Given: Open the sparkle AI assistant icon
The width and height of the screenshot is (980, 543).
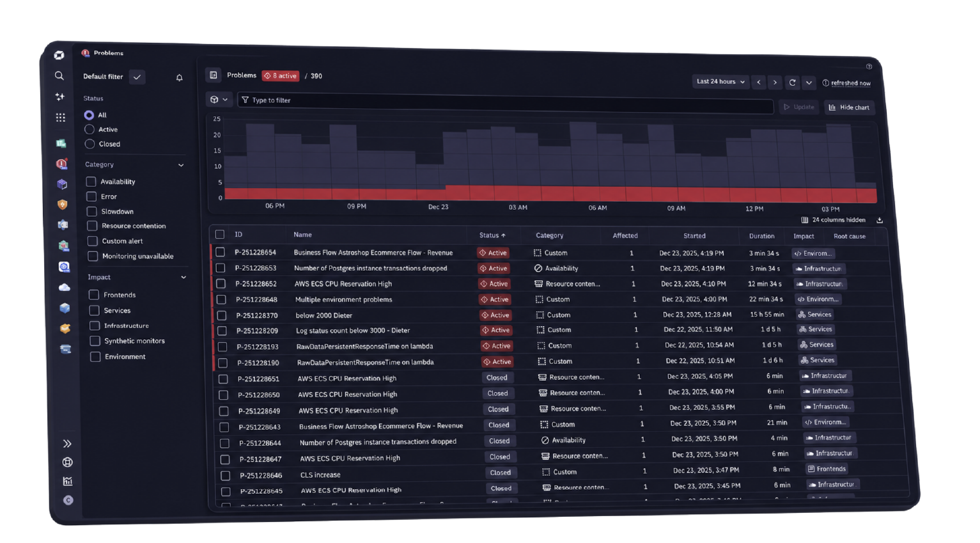Looking at the screenshot, I should tap(60, 97).
